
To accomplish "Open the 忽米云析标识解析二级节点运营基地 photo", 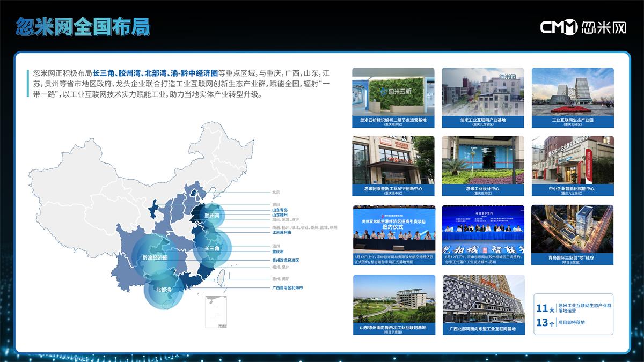I will pyautogui.click(x=393, y=92).
